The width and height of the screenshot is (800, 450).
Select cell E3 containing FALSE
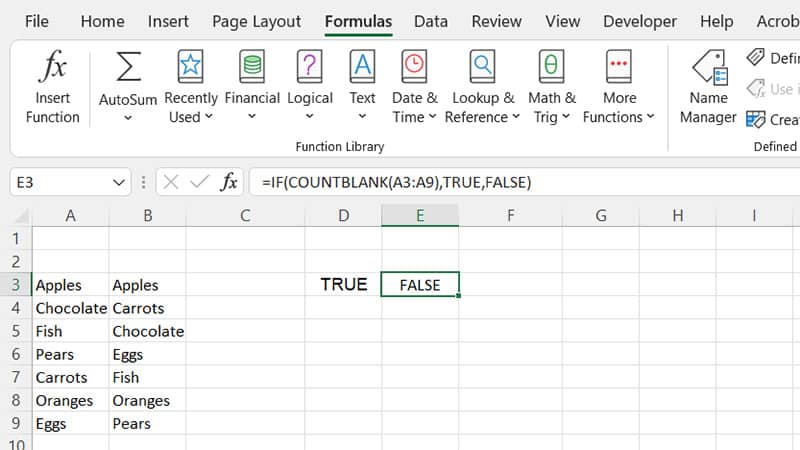tap(420, 285)
